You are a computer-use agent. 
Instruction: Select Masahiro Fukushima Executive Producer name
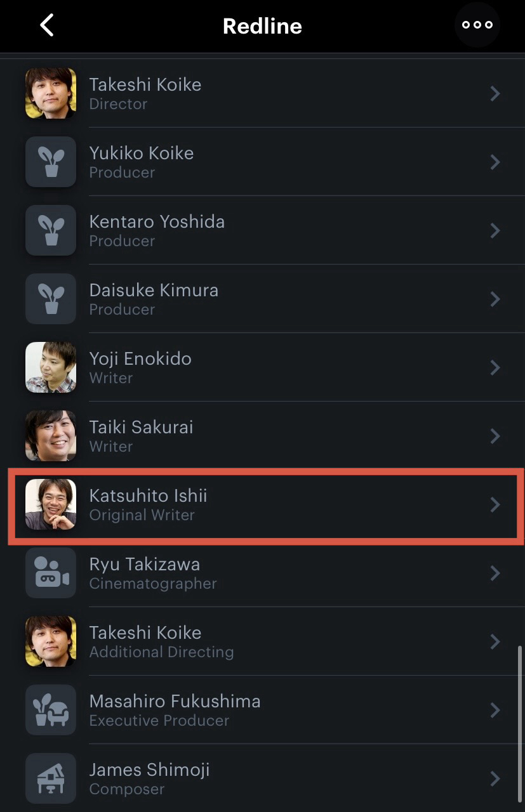pyautogui.click(x=175, y=702)
